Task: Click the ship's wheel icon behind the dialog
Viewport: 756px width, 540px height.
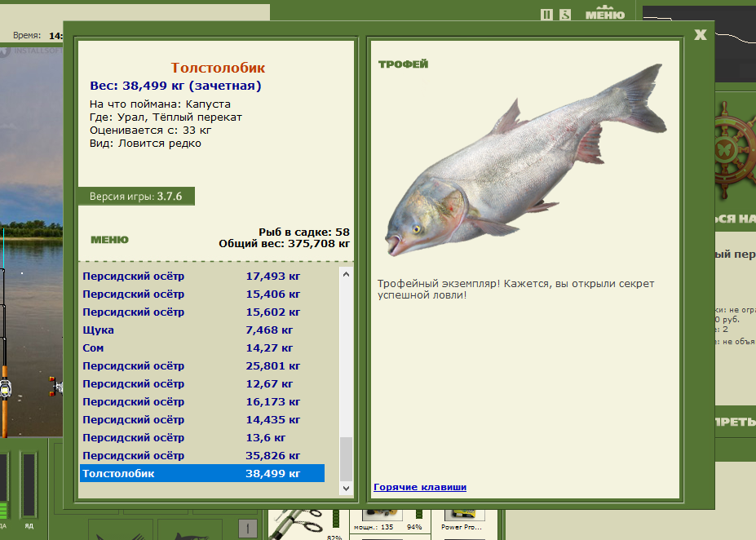Action: click(x=735, y=149)
